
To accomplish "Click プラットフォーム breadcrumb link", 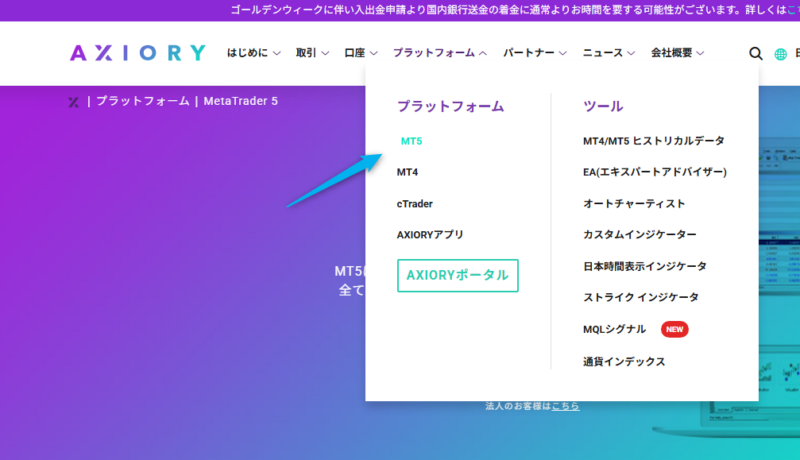I will tap(143, 101).
